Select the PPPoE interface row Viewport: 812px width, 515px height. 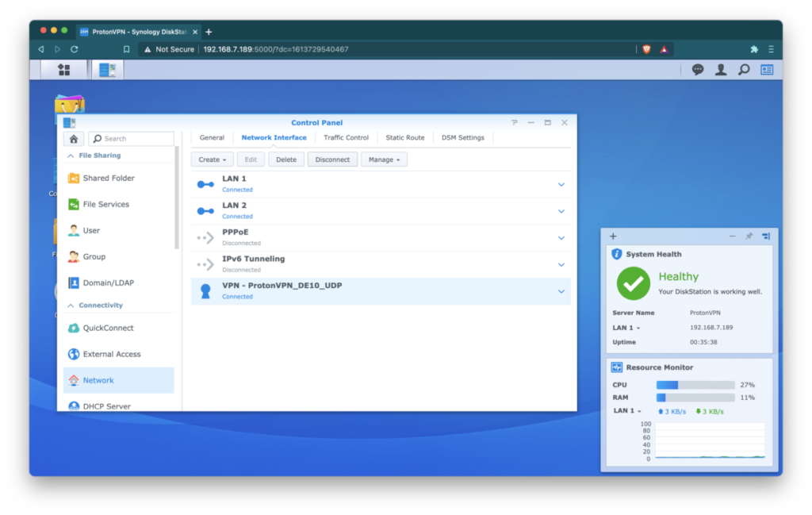(x=381, y=238)
